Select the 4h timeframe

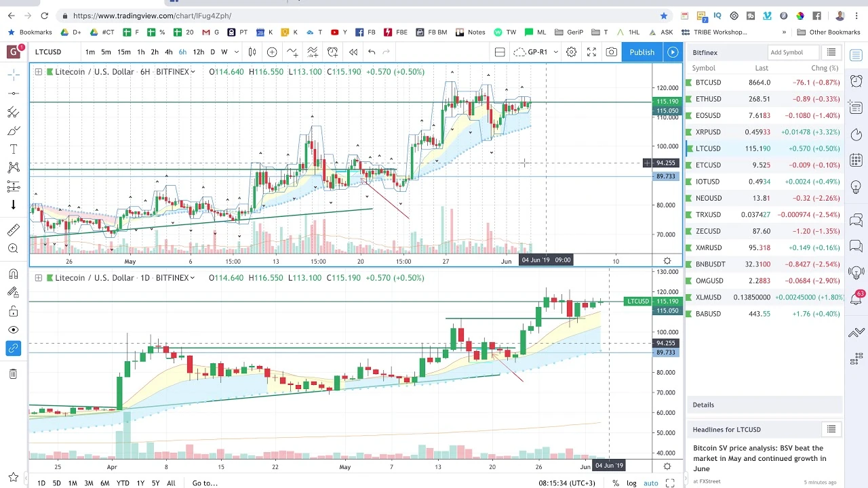tap(168, 52)
